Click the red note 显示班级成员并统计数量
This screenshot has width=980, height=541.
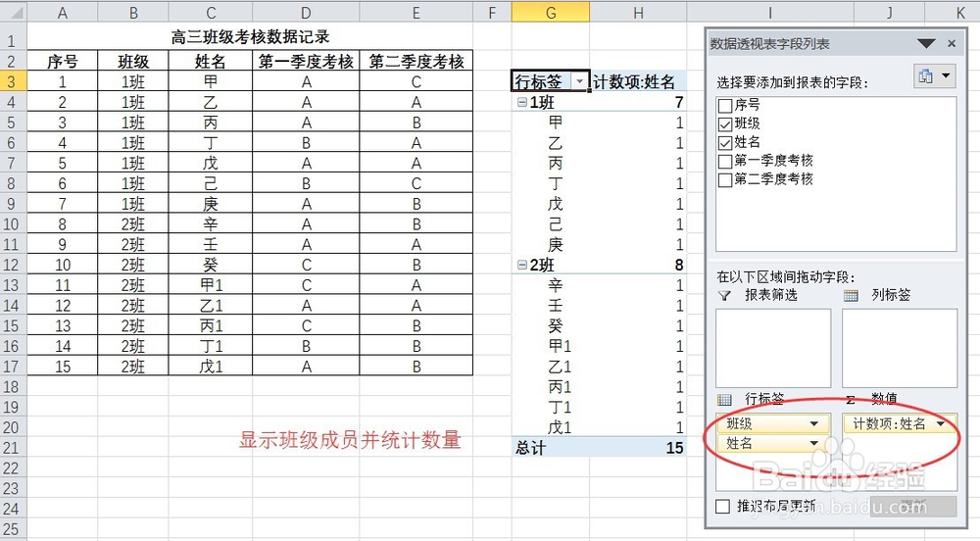pyautogui.click(x=350, y=440)
